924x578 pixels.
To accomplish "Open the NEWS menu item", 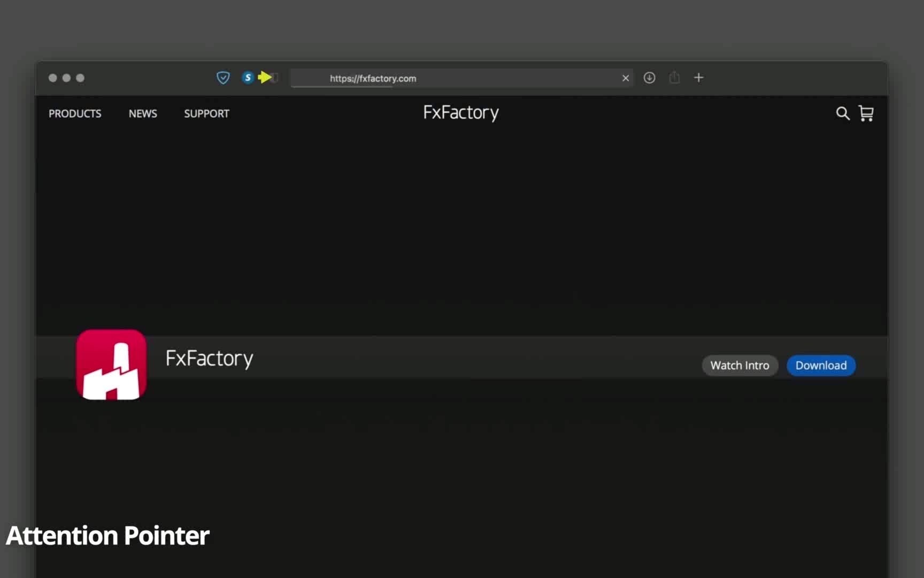I will (x=143, y=113).
